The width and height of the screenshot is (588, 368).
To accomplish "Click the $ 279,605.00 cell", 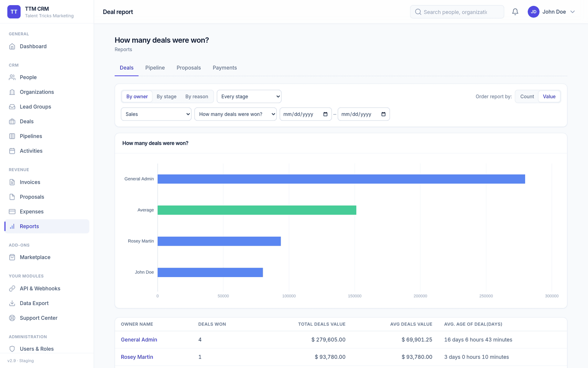I will (328, 340).
